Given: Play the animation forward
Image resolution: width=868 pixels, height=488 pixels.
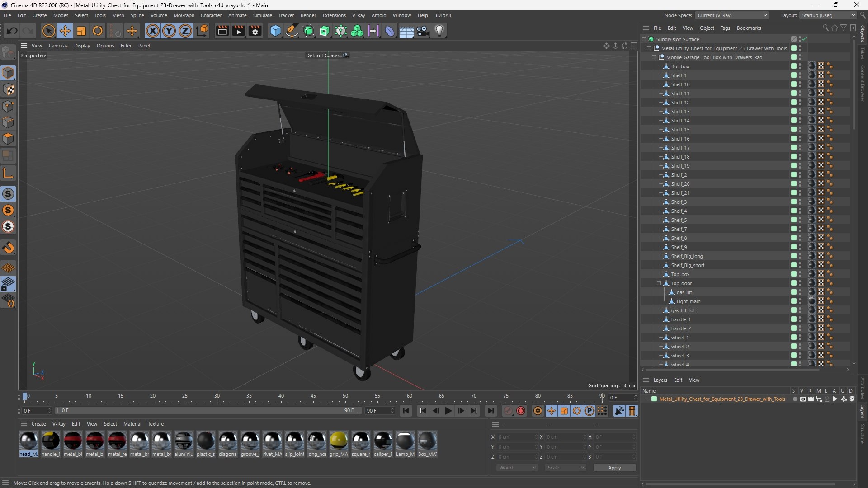Looking at the screenshot, I should 448,411.
